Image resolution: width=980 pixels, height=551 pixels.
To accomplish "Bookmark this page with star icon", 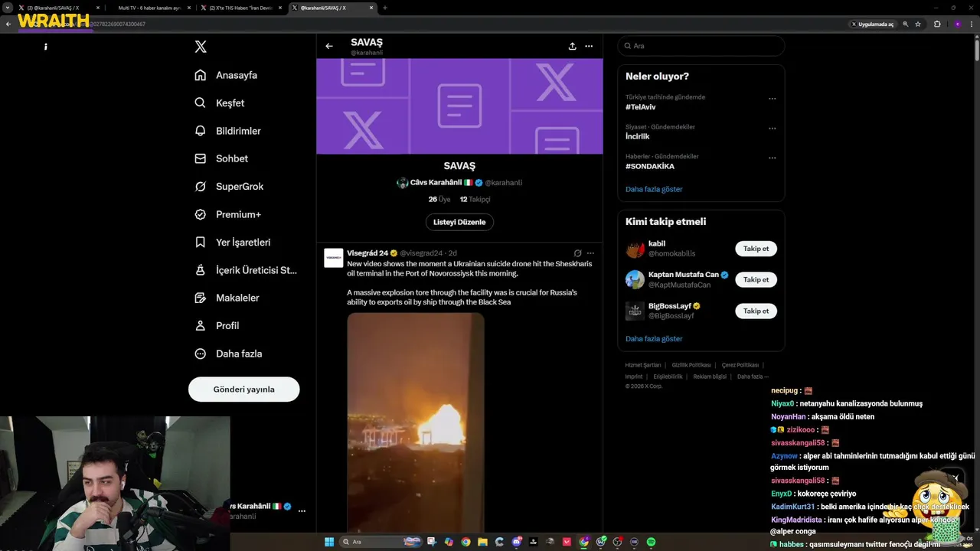I will (x=918, y=24).
